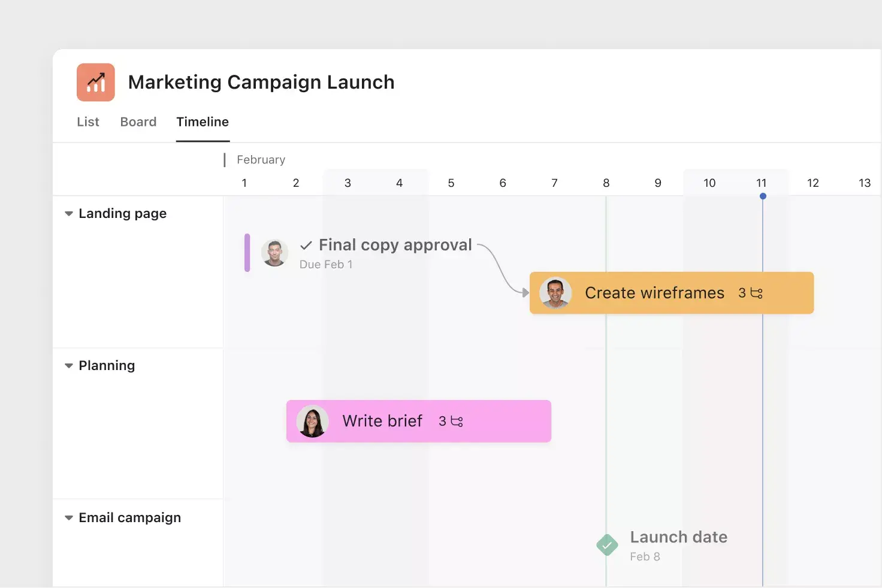
Task: Click the assignee avatar on Write brief
Action: pyautogui.click(x=312, y=421)
